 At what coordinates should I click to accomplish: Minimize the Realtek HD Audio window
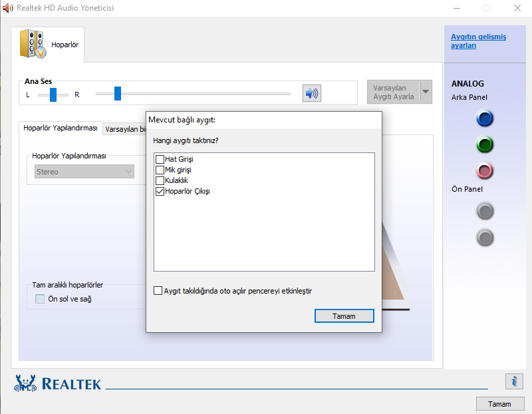(x=457, y=8)
